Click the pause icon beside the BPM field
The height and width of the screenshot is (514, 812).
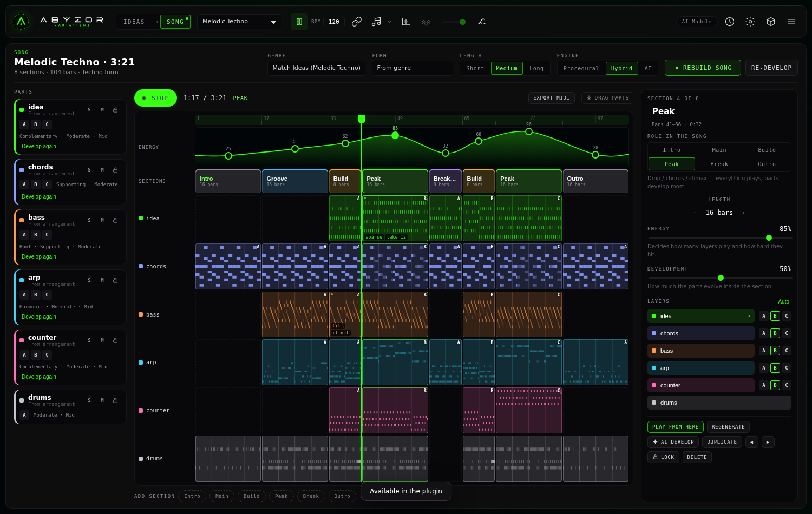tap(299, 22)
